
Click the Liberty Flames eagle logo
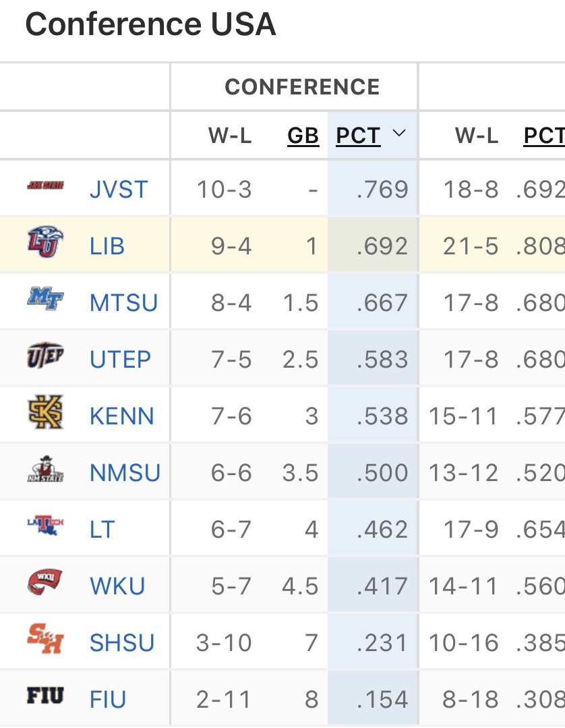(45, 244)
